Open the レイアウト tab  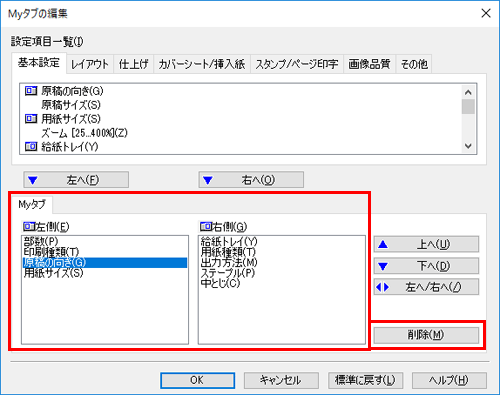tap(90, 64)
